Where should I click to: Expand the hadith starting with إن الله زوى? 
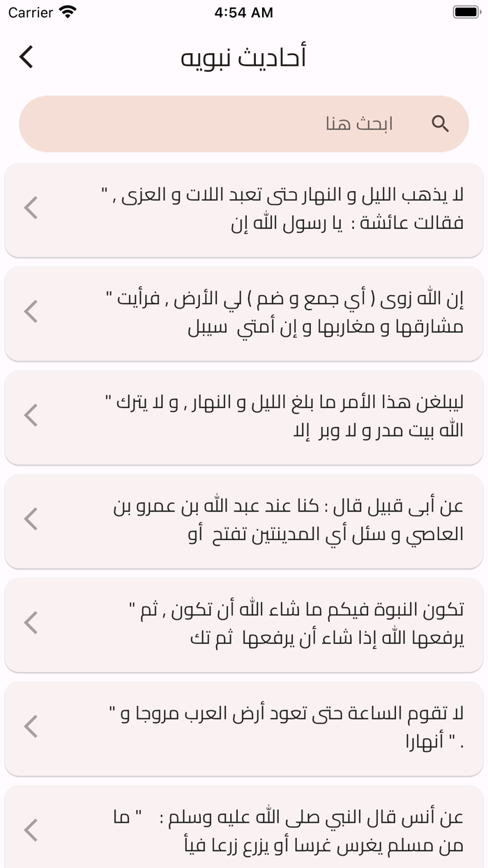coord(244,313)
